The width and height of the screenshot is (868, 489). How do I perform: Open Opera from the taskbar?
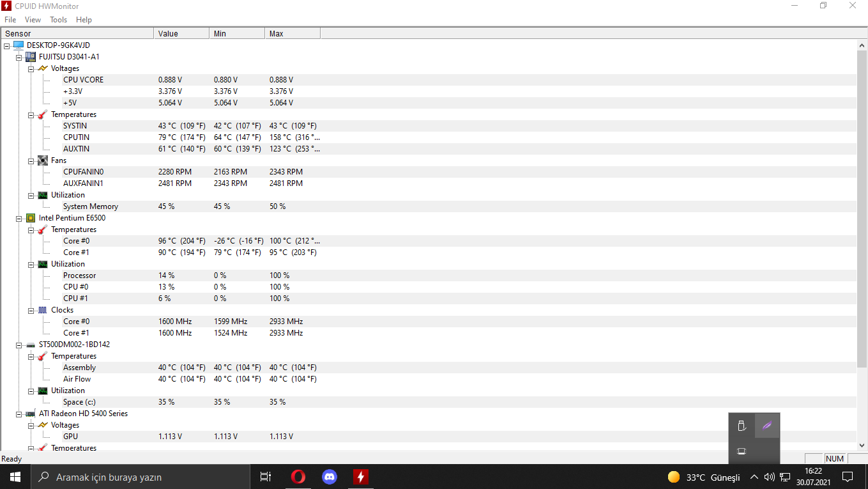tap(298, 477)
